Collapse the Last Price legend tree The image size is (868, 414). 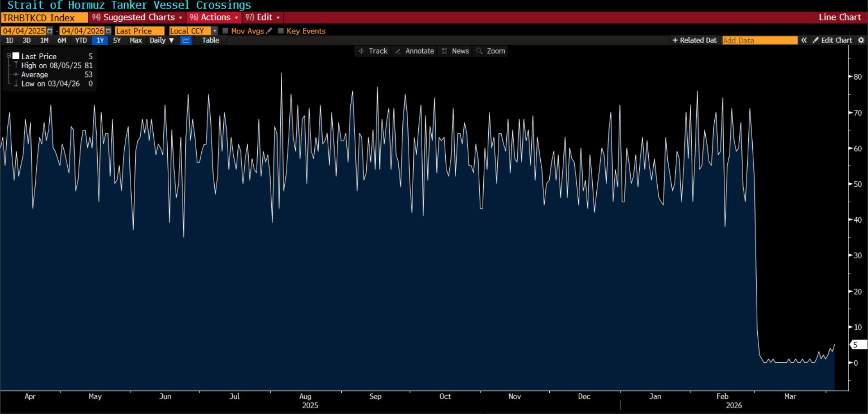tap(9, 56)
